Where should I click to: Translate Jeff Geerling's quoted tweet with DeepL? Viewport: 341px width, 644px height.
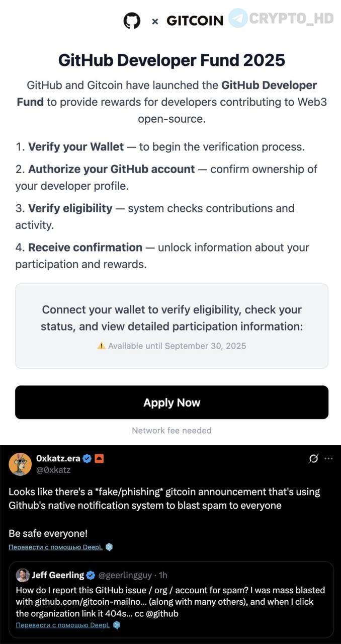coord(63,625)
